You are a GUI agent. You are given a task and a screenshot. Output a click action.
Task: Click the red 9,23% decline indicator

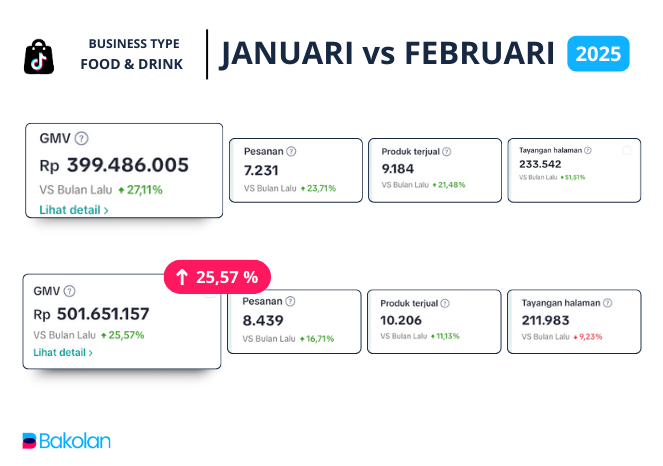point(587,338)
